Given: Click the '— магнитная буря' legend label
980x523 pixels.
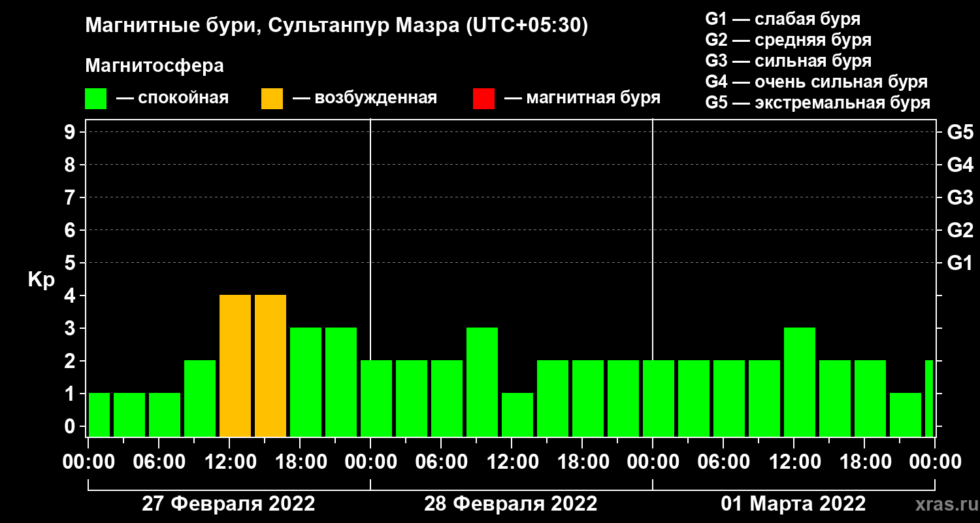Looking at the screenshot, I should coord(582,98).
